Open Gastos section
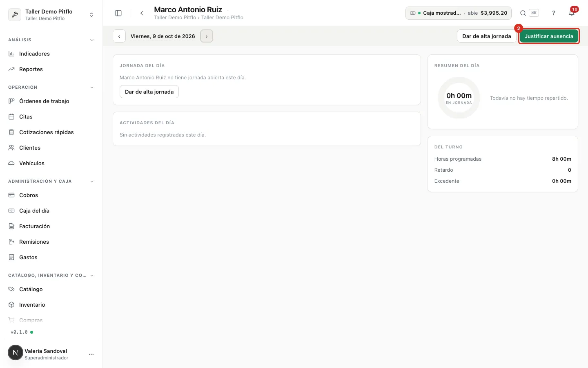 pos(51,257)
